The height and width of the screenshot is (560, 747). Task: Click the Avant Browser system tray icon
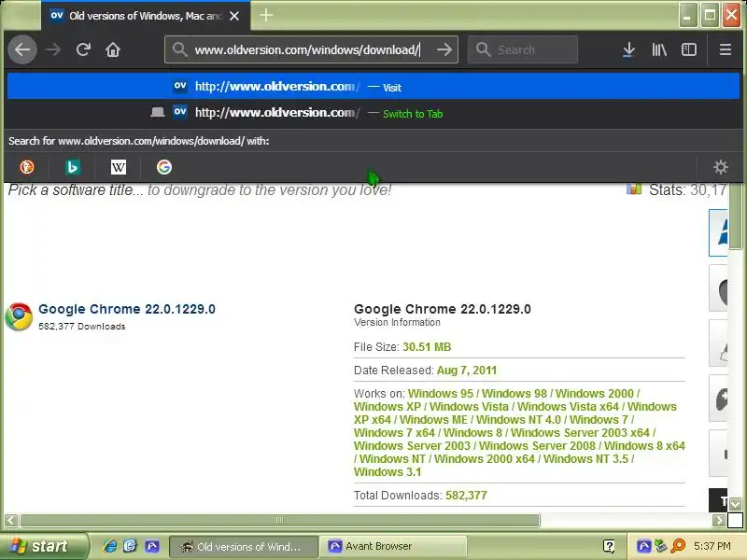(x=643, y=546)
